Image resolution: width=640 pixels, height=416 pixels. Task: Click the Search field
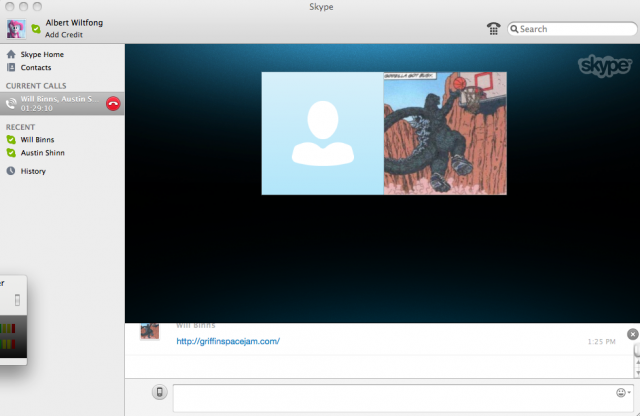pos(572,29)
